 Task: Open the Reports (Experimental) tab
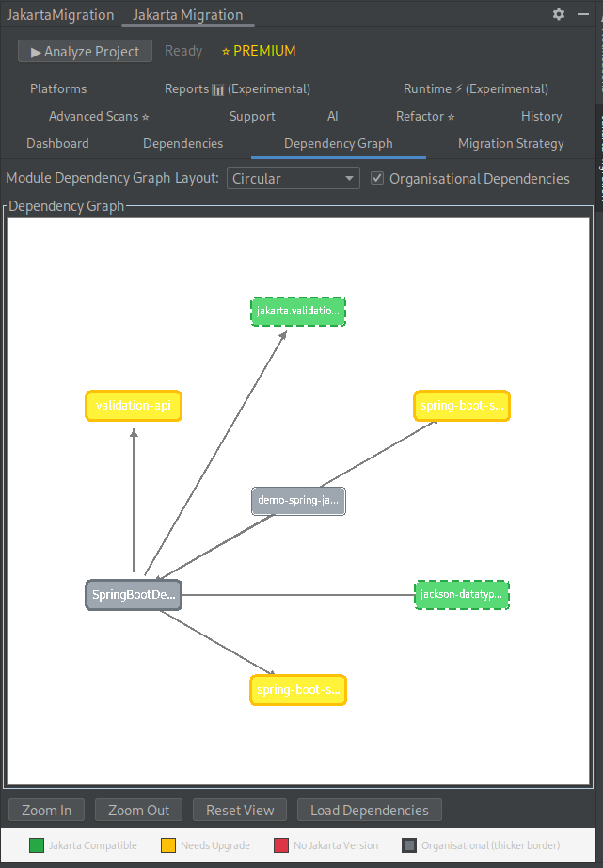(x=237, y=89)
